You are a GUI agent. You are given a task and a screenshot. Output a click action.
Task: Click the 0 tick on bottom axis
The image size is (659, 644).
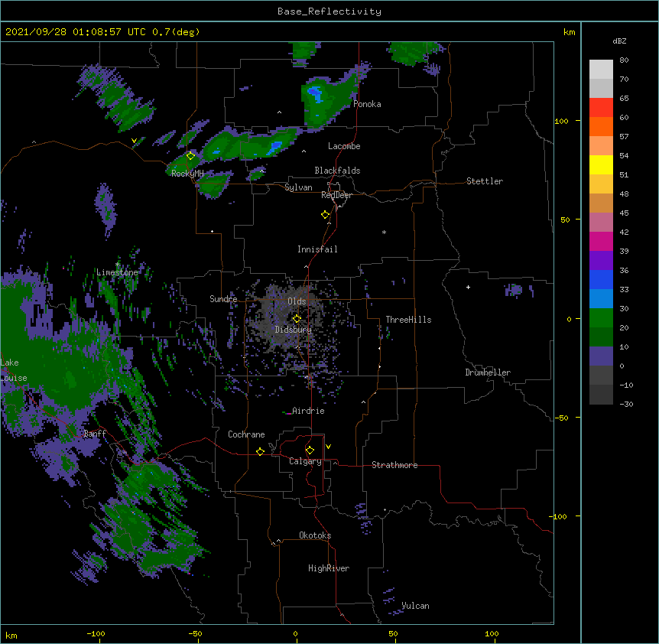tap(295, 633)
